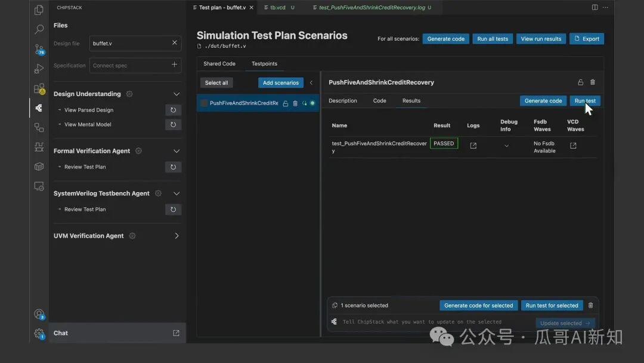Viewport: 644px width, 363px height.
Task: Switch to test_PushFiveAndShrinkCreditRecovery.log tab
Action: (371, 7)
